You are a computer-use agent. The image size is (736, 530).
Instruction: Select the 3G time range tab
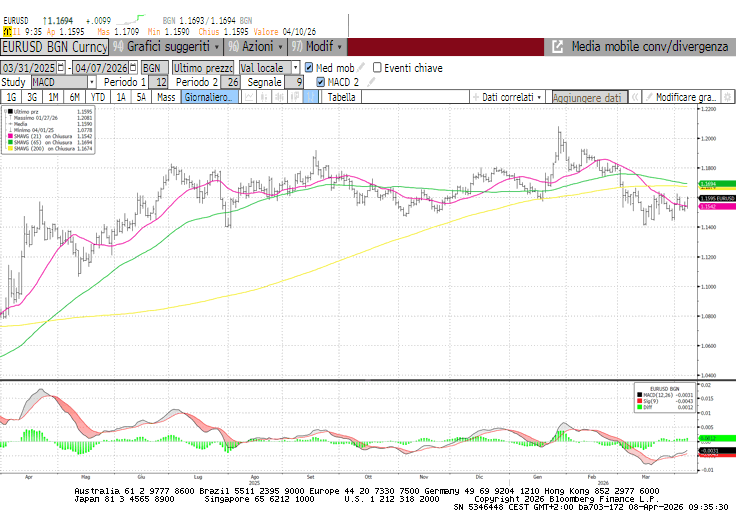tap(32, 97)
